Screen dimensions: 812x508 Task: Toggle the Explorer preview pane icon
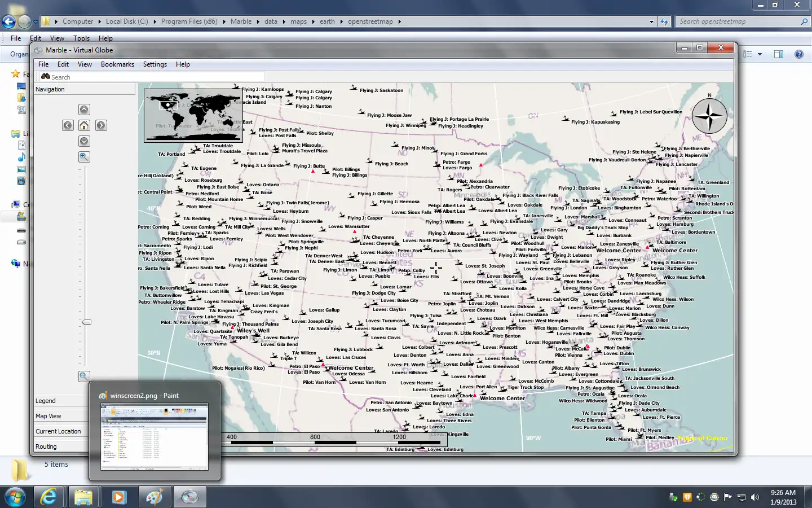tap(779, 54)
